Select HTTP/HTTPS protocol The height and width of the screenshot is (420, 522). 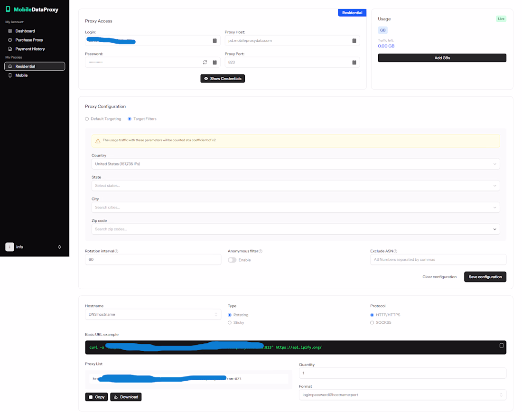pyautogui.click(x=372, y=315)
